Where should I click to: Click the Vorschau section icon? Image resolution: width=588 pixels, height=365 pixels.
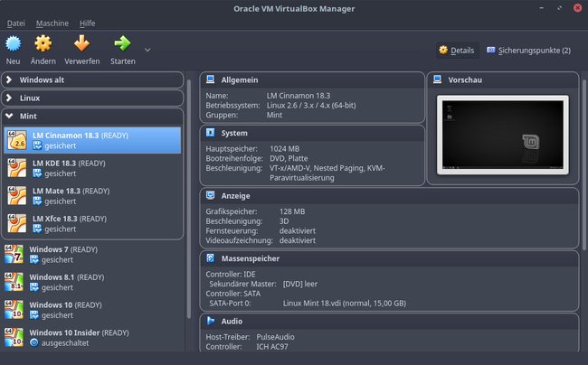437,80
